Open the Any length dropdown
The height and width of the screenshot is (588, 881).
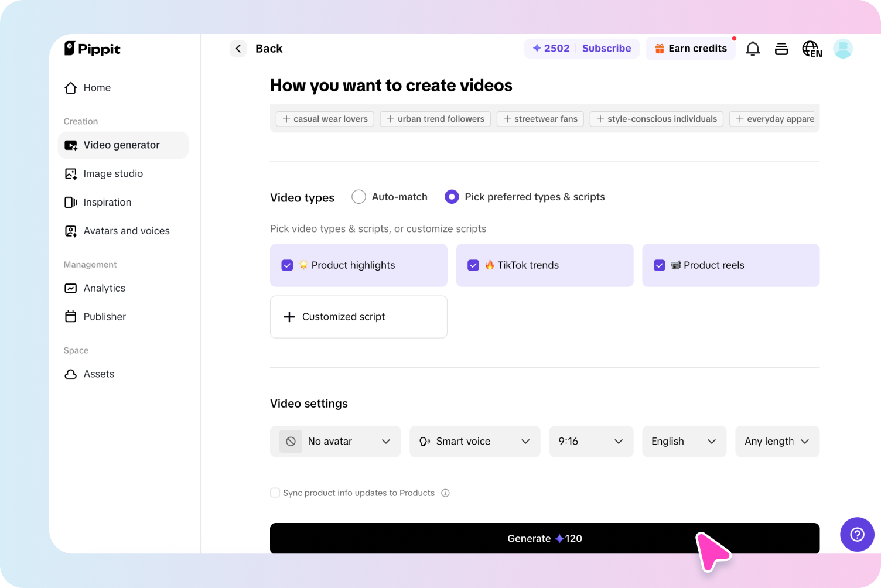click(777, 441)
